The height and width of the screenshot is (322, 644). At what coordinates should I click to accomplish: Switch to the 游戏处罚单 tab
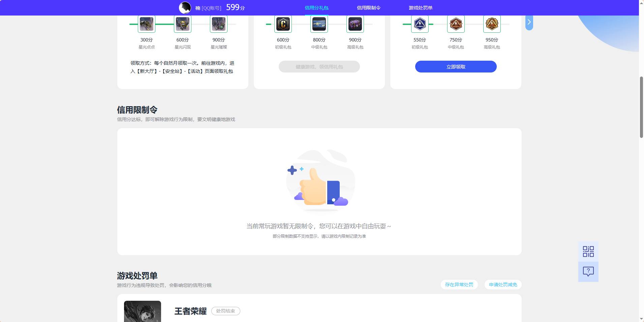coord(421,7)
